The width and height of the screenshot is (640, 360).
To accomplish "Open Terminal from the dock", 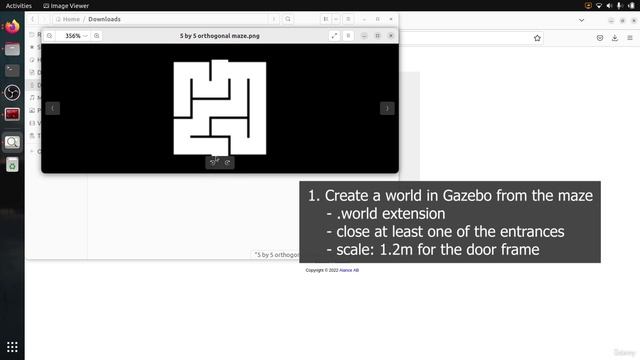I will [12, 71].
